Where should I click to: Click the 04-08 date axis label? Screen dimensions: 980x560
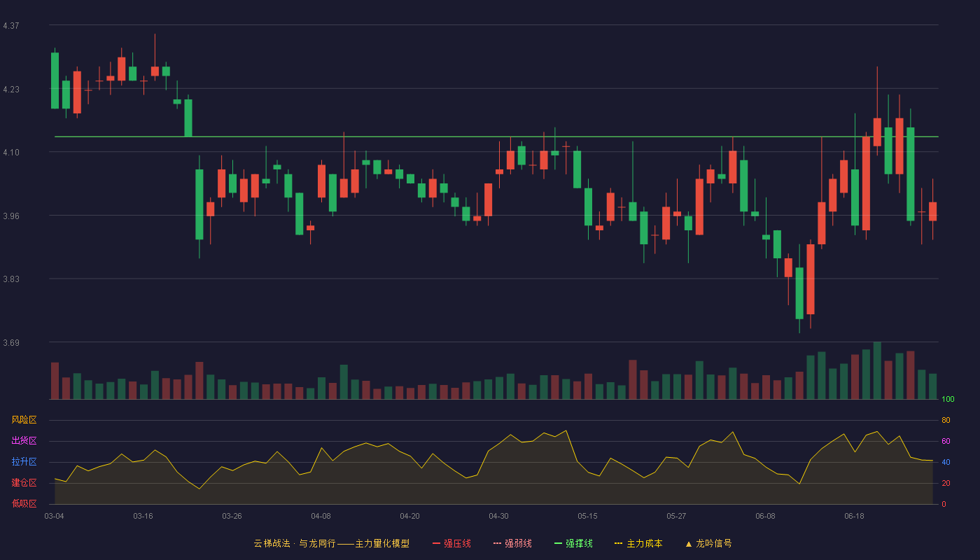click(x=321, y=516)
